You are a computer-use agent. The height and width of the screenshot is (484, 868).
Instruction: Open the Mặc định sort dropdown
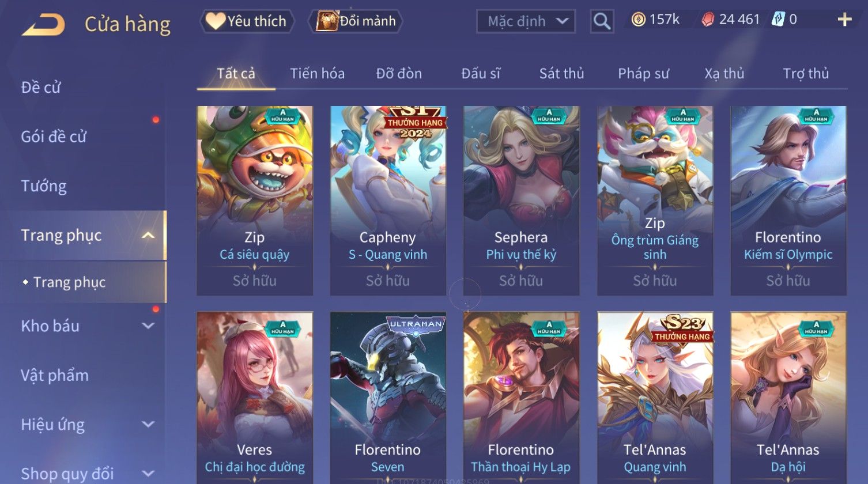[x=526, y=21]
